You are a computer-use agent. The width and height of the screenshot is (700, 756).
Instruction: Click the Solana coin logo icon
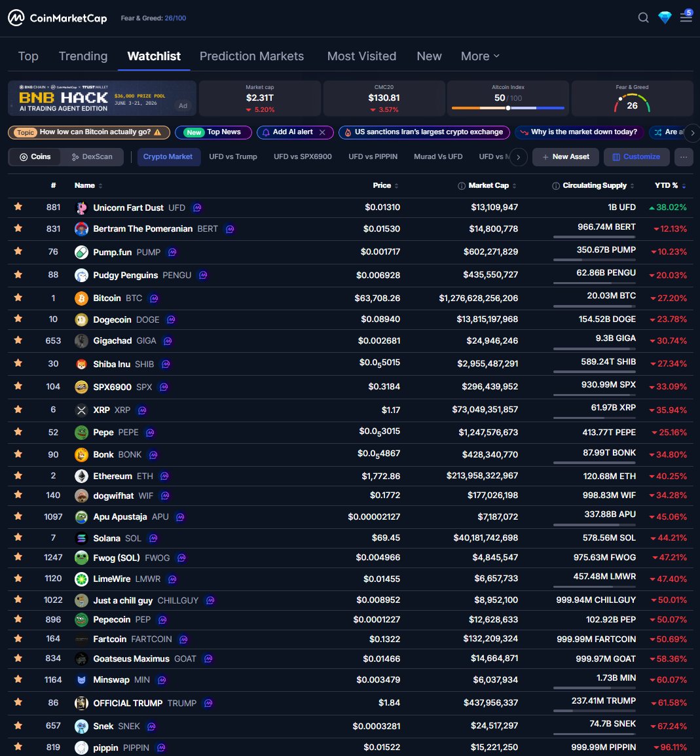82,538
